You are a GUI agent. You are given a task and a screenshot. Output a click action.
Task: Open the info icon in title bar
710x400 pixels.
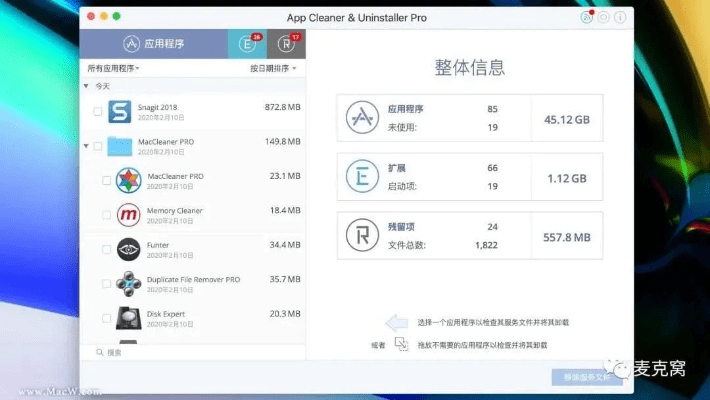621,17
